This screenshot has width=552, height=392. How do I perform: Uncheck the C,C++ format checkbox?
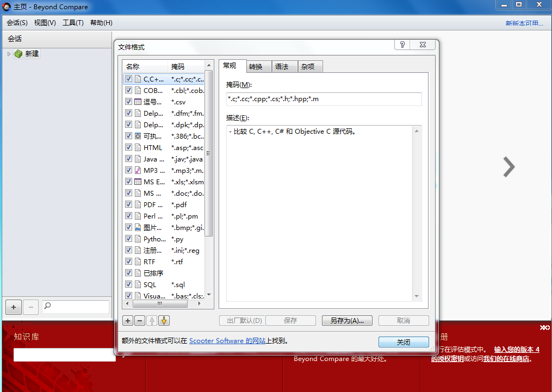pos(128,79)
